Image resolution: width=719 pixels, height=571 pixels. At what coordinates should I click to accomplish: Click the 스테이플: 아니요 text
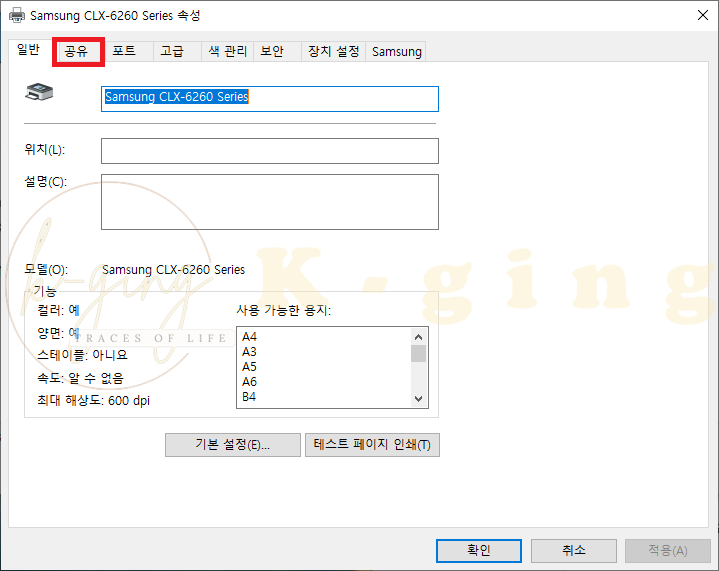click(x=83, y=355)
